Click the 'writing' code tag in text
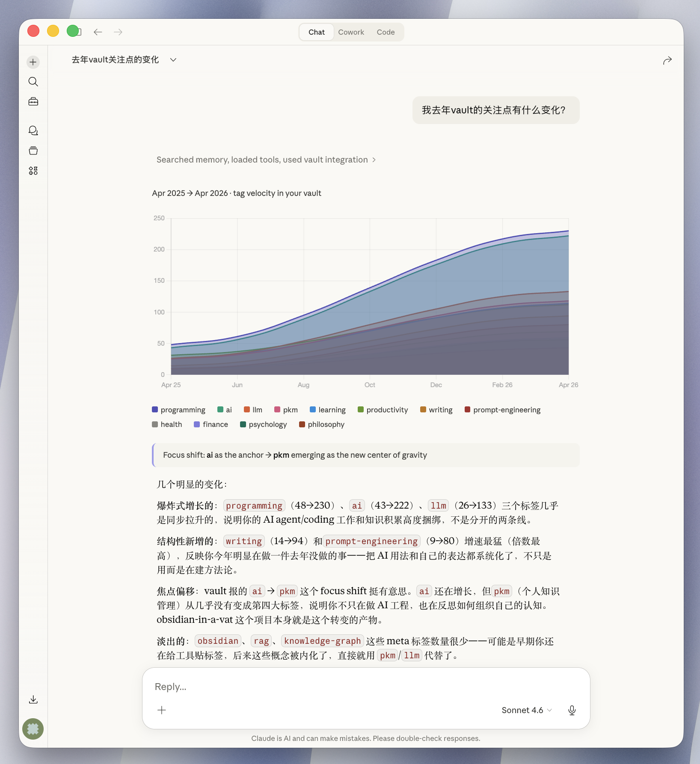 244,541
